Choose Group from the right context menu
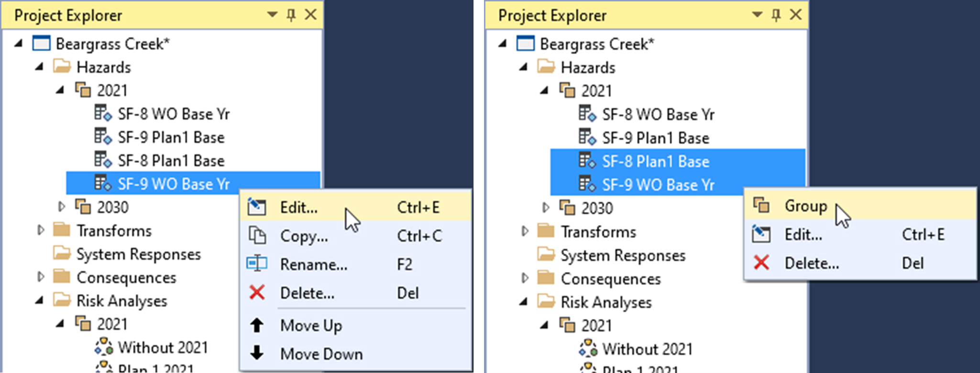980x373 pixels. (806, 206)
